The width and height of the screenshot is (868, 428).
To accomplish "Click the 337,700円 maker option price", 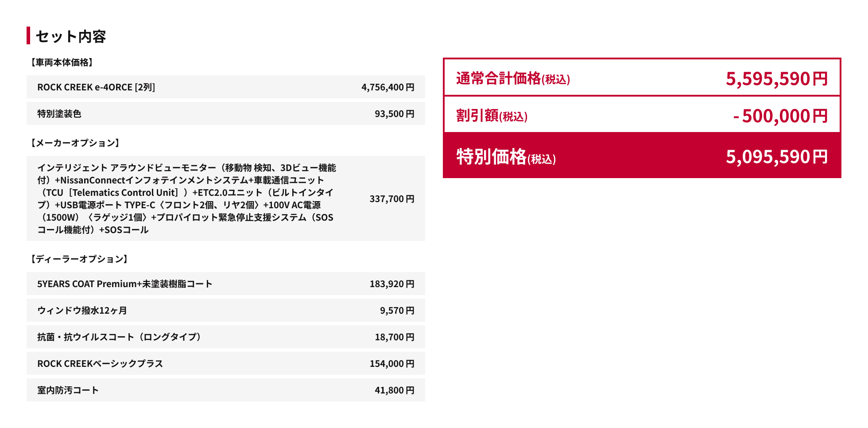I will [x=392, y=199].
